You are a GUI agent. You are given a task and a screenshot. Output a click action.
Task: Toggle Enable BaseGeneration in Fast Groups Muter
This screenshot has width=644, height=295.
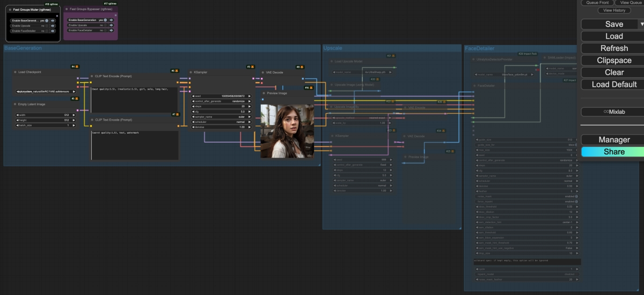coord(47,20)
